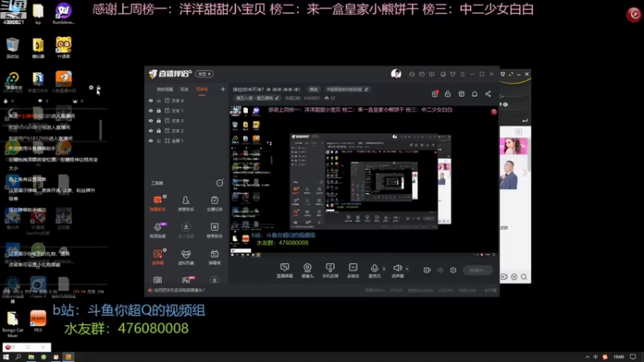This screenshot has height=362, width=644.
Task: Open the gift box icon with red badge
Action: [435, 94]
